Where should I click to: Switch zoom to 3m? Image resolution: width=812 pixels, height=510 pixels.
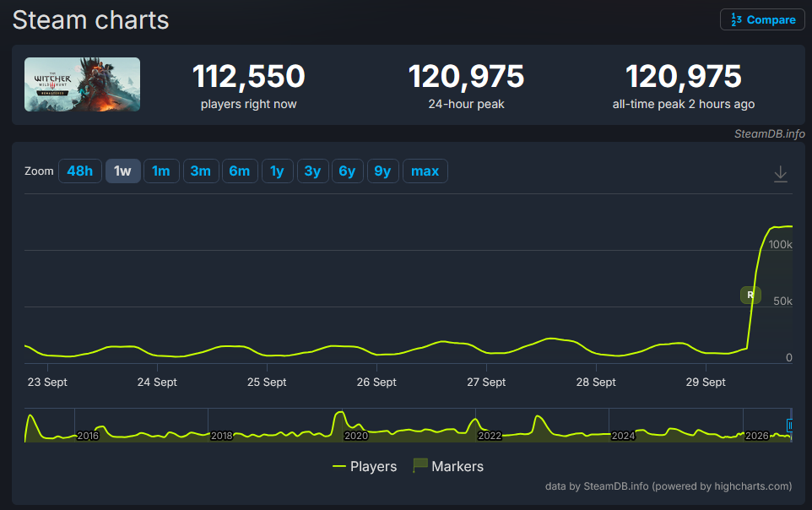tap(200, 171)
